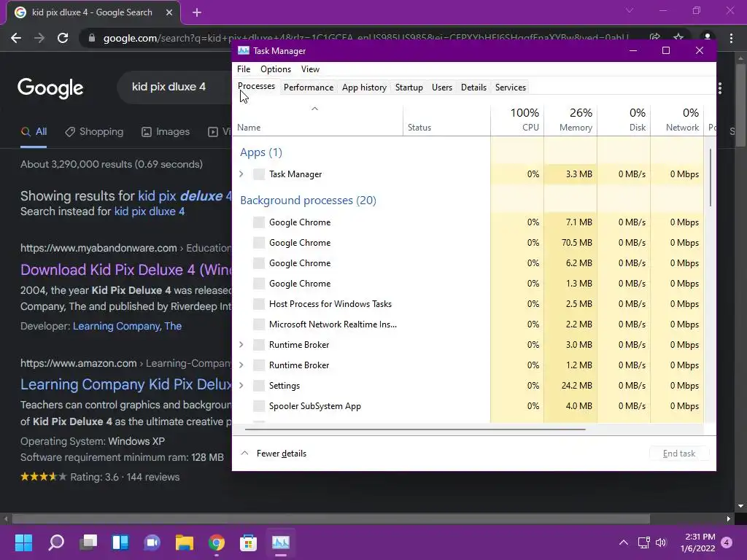Close the kid pix dluxe 4 tab

(x=169, y=12)
